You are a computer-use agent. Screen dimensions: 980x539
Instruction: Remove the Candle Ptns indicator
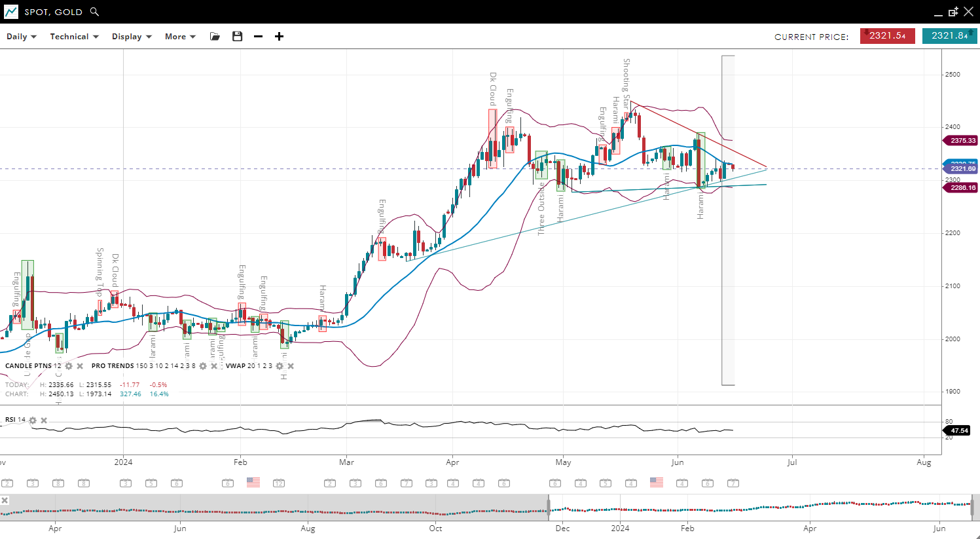(x=80, y=366)
